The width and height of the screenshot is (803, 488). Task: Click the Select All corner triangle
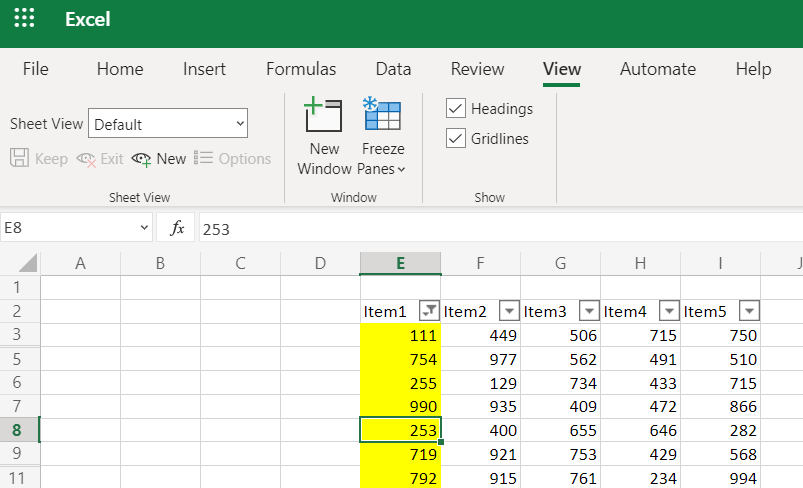[x=28, y=263]
